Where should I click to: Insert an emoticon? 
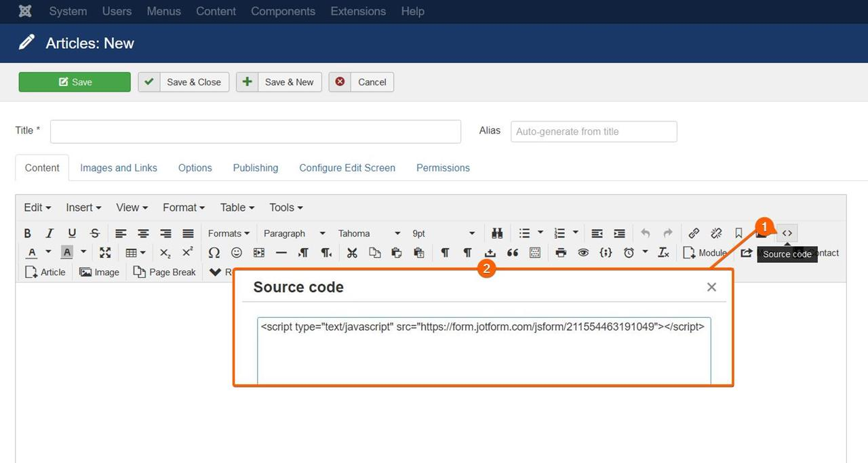click(x=237, y=252)
